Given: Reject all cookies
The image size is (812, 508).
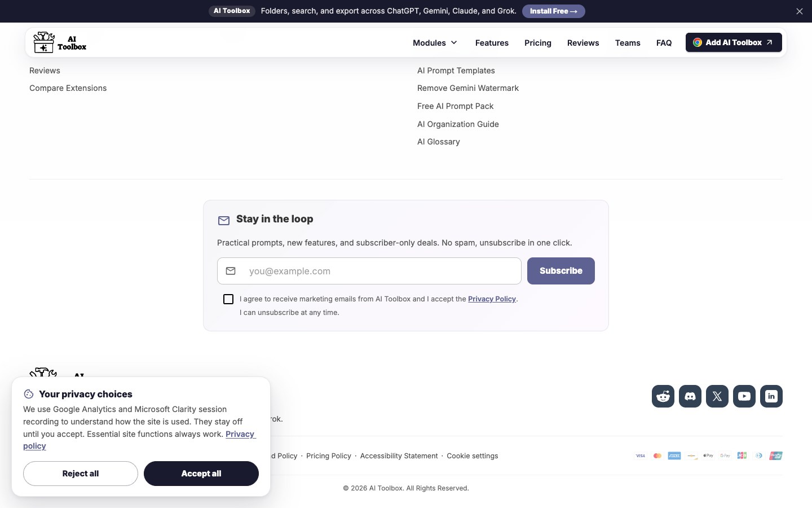Looking at the screenshot, I should pyautogui.click(x=81, y=474).
